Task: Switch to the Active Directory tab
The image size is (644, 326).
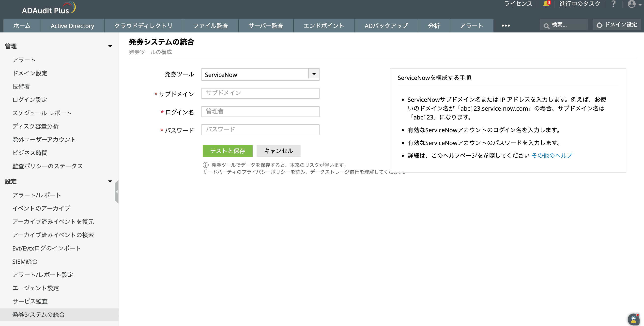Action: (73, 26)
